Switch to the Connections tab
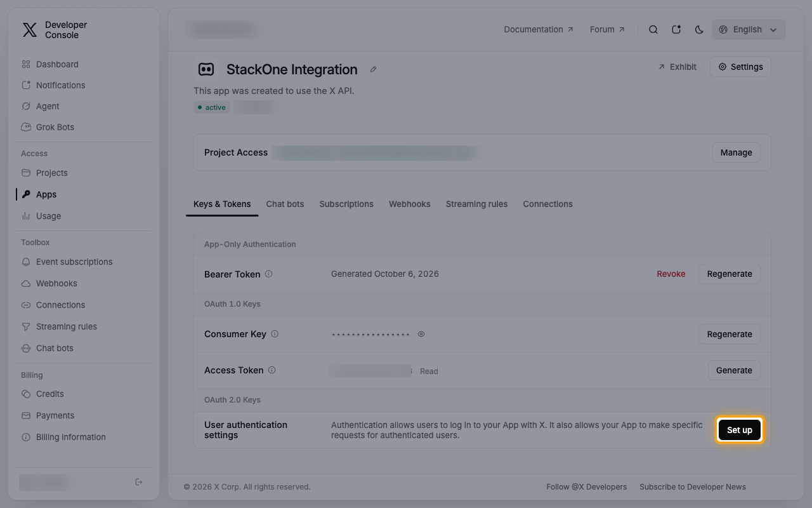The width and height of the screenshot is (812, 508). (547, 204)
